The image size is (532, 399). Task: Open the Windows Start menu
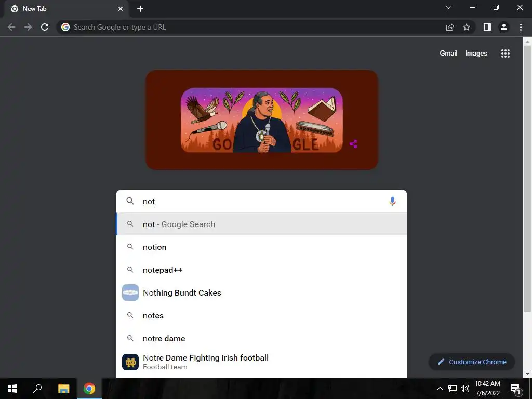click(12, 389)
